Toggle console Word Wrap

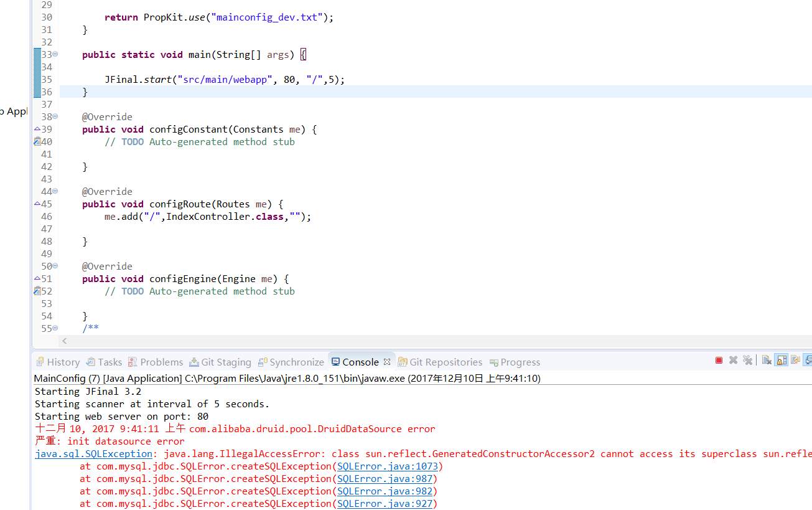[x=795, y=360]
